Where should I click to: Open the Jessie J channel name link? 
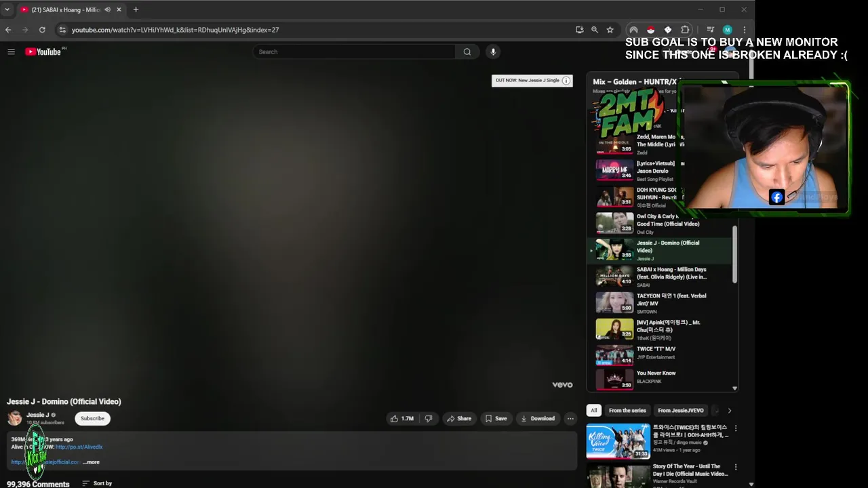pos(37,415)
